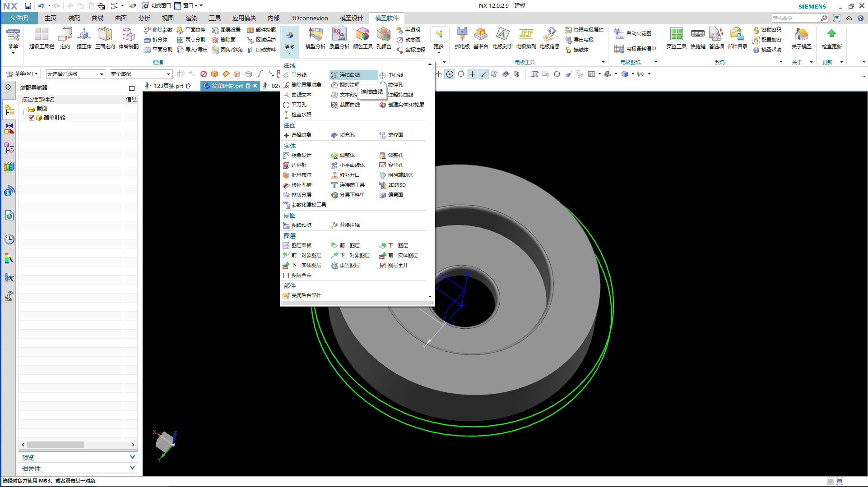868x487 pixels.
Task: Toggle the quadrant point snap button
Action: tap(461, 74)
